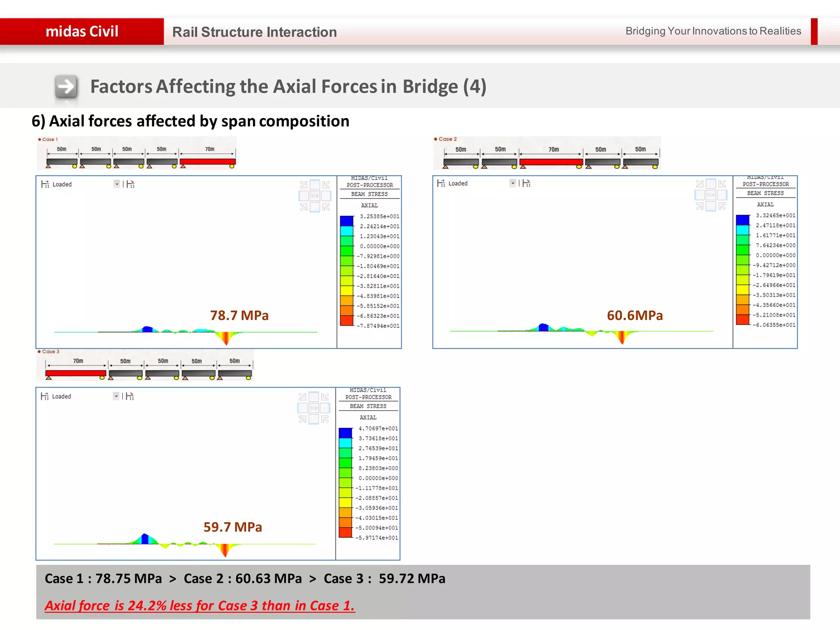Click the upper-left corner arrow in Case 3 view cube

point(303,397)
